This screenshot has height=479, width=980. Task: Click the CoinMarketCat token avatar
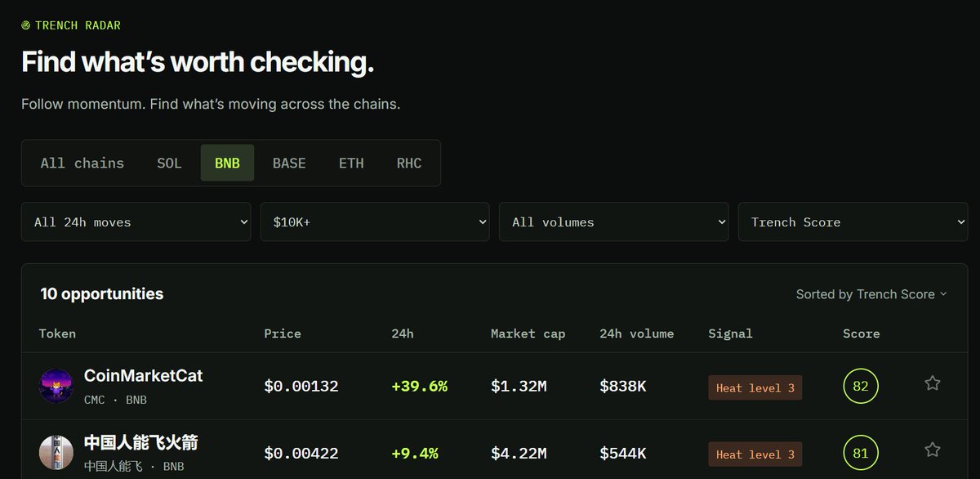pos(56,386)
